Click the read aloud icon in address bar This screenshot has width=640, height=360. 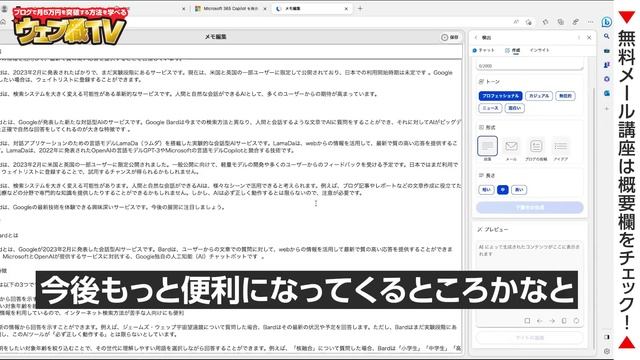coord(516,22)
